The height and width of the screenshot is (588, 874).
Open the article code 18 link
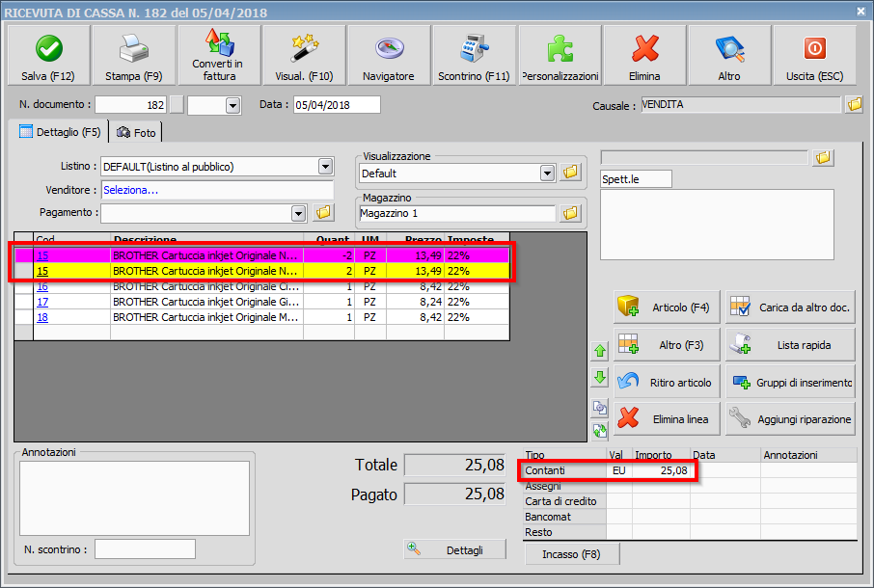42,317
